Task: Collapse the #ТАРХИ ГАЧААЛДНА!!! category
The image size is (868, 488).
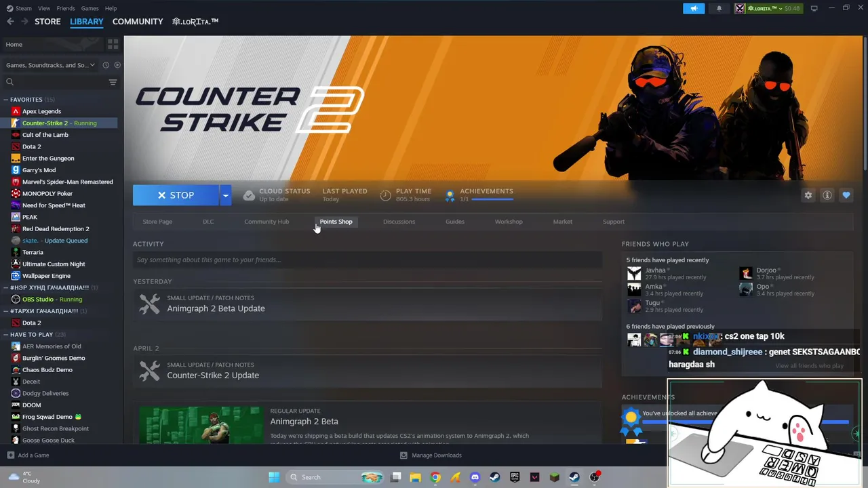Action: [x=5, y=311]
